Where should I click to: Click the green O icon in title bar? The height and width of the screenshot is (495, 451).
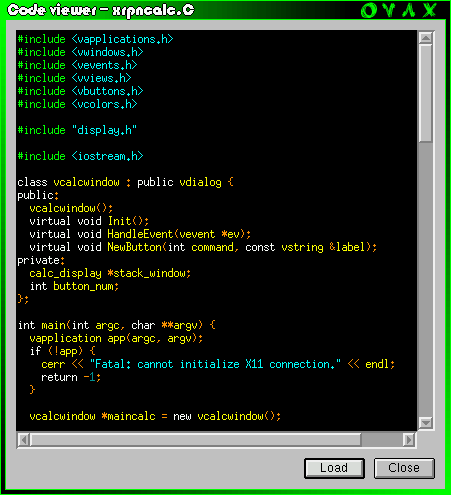point(369,10)
